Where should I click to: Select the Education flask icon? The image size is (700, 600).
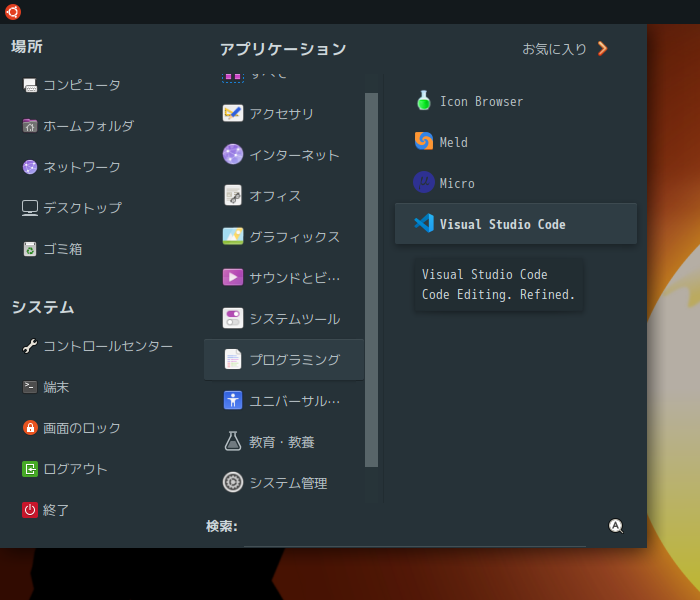click(233, 442)
